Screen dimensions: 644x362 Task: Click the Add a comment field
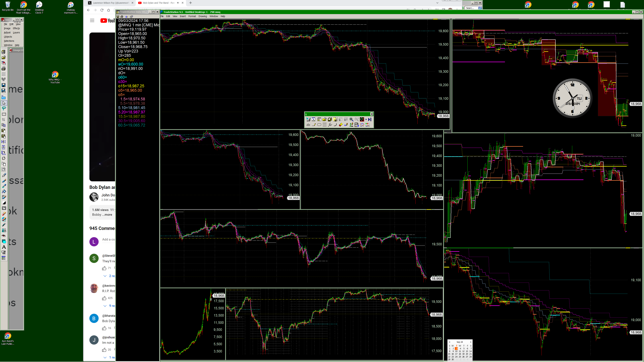[108, 239]
